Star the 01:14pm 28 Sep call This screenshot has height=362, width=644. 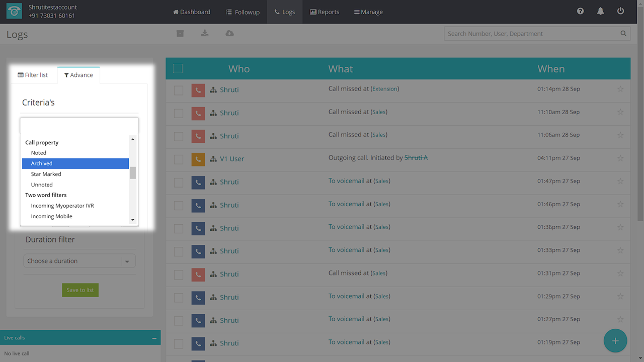[620, 89]
